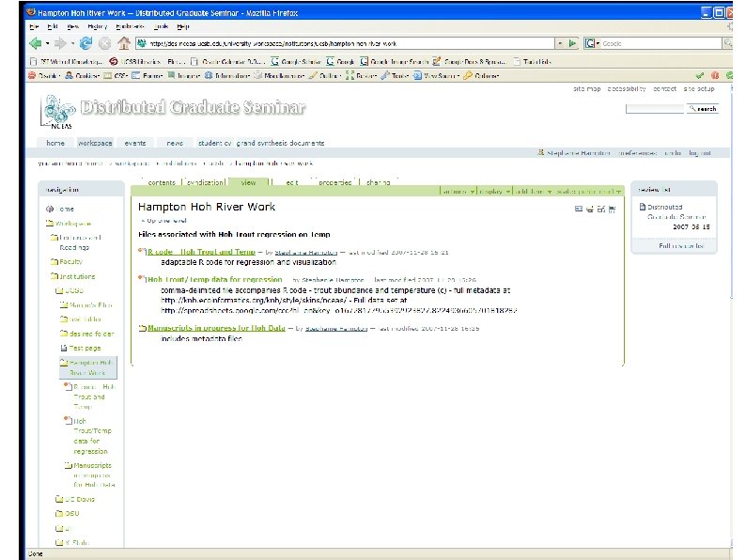746x560 pixels.
Task: Go to the news site tab
Action: pyautogui.click(x=175, y=143)
